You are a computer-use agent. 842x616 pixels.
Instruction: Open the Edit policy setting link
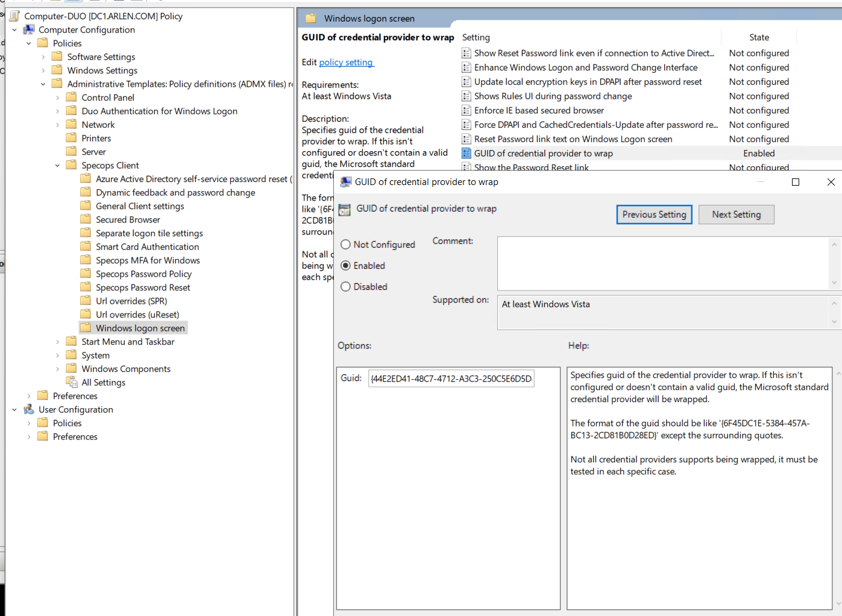pyautogui.click(x=347, y=62)
